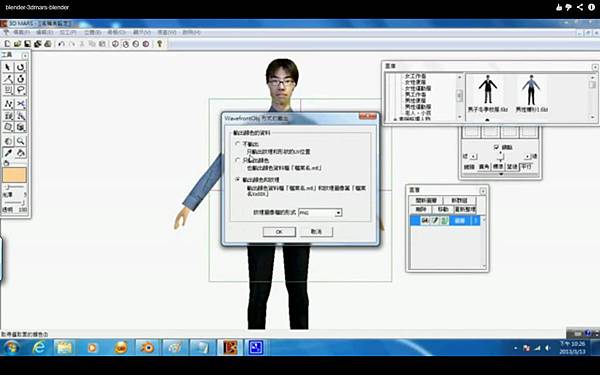600x375 pixels.
Task: Toggle the checkbox in the camera view panel
Action: tap(496, 147)
